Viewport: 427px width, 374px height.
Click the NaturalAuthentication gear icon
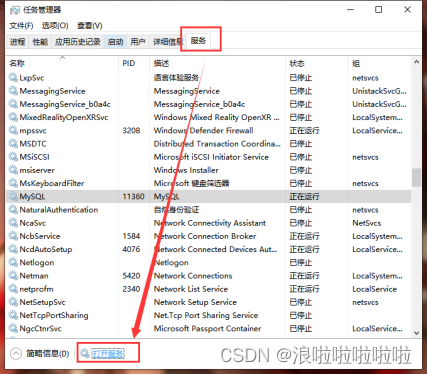(x=13, y=210)
